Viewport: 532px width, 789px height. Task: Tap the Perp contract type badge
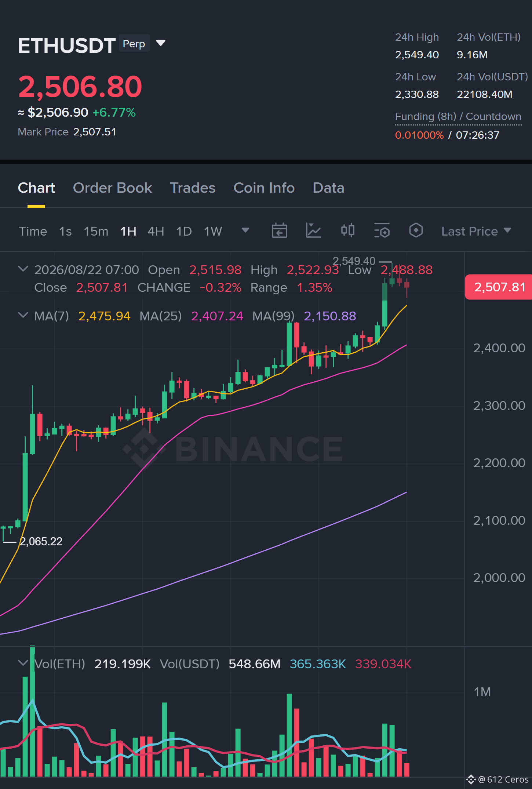[x=134, y=44]
